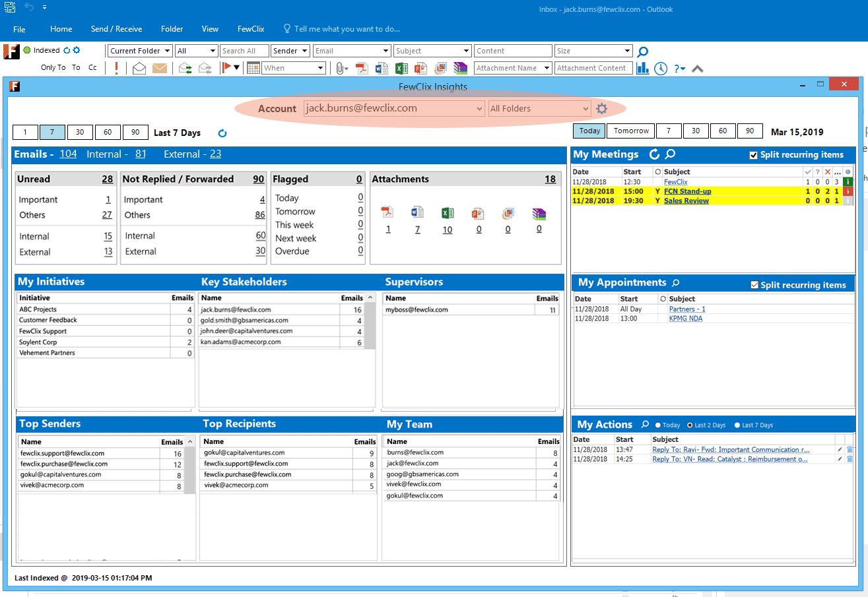868x597 pixels.
Task: Filter Excel attachments in the toolbar
Action: click(401, 68)
